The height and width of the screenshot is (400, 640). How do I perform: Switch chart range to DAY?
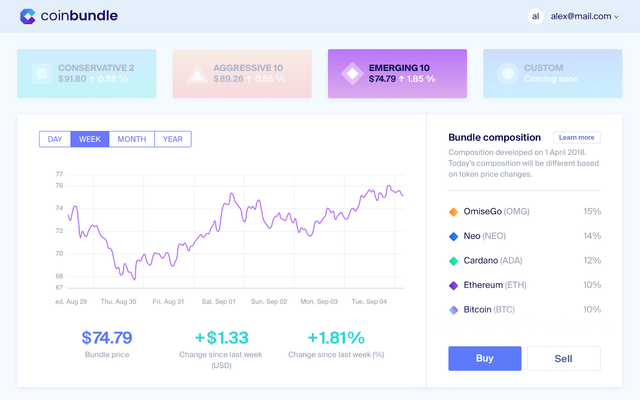pyautogui.click(x=54, y=139)
